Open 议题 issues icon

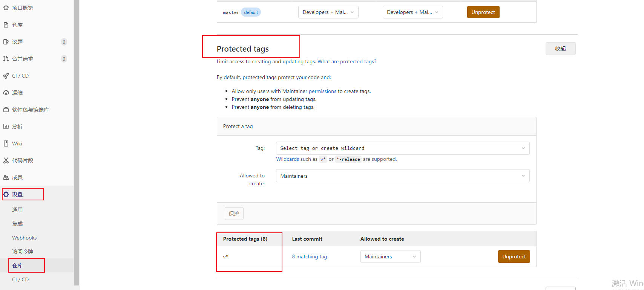6,42
